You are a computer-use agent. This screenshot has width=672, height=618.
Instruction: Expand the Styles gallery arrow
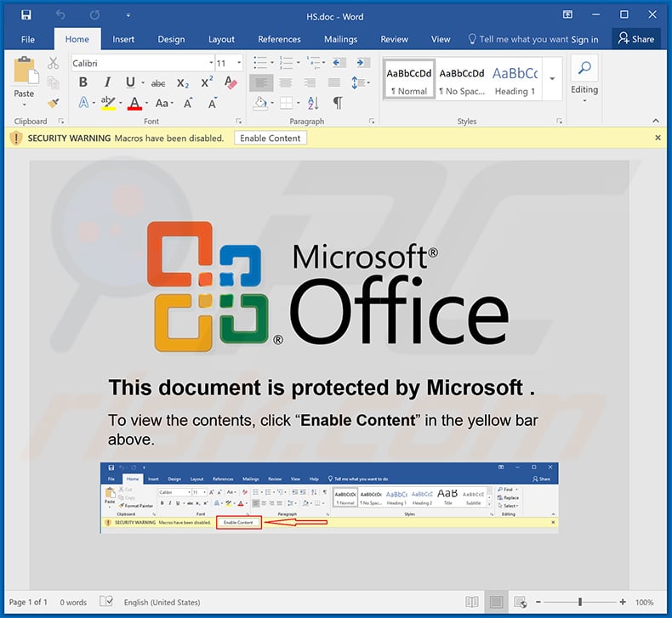(x=552, y=79)
